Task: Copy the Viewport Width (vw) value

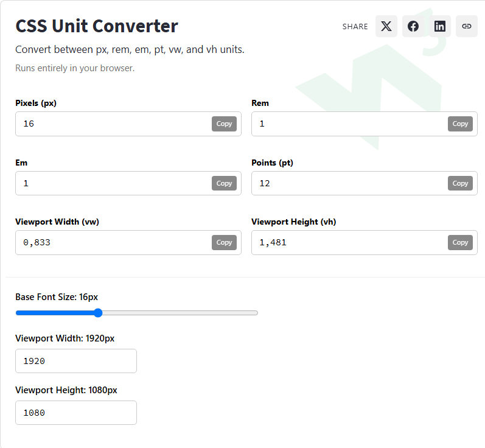Action: point(225,242)
